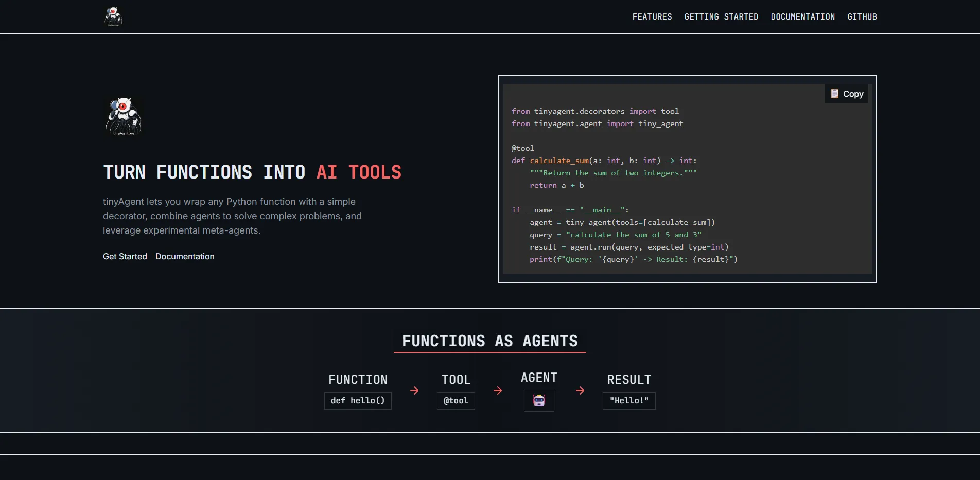
Task: Open the GETTING STARTED navigation item
Action: pos(721,16)
